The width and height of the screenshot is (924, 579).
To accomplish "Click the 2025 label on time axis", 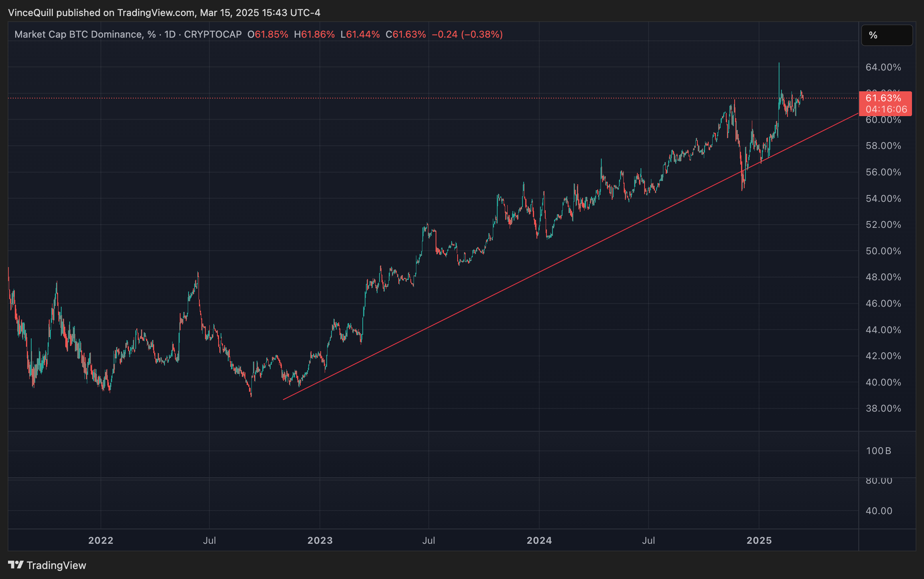I will (759, 540).
